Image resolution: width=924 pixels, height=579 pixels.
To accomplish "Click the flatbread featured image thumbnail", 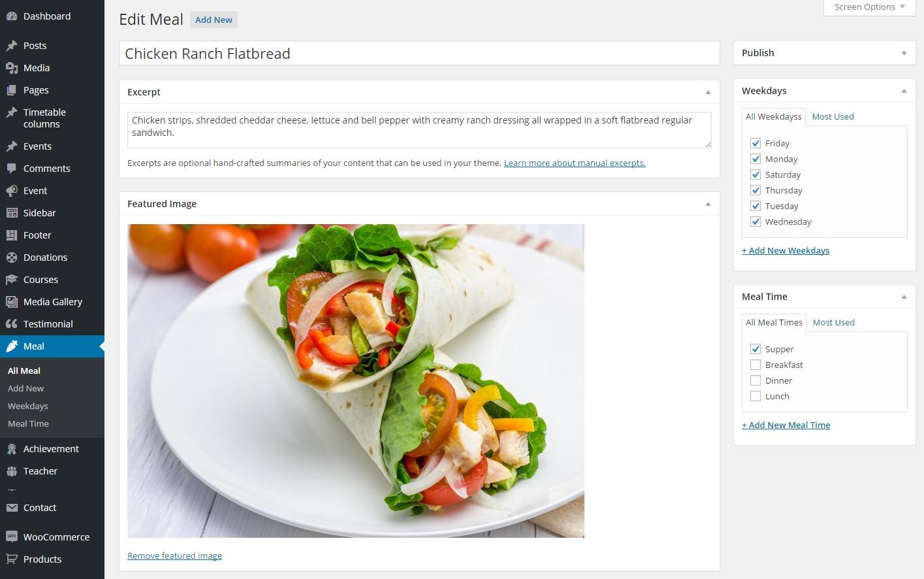I will [356, 381].
